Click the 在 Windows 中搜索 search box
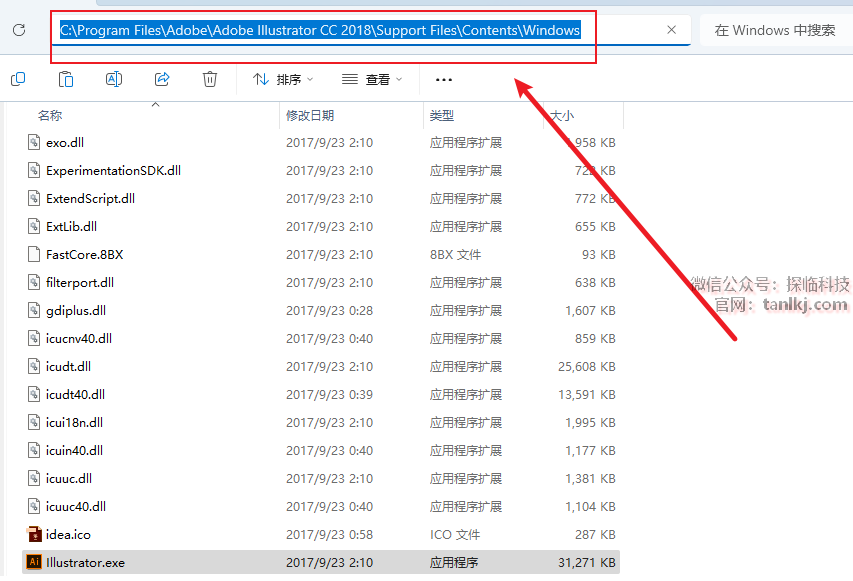Viewport: 853px width, 581px height. click(x=775, y=30)
